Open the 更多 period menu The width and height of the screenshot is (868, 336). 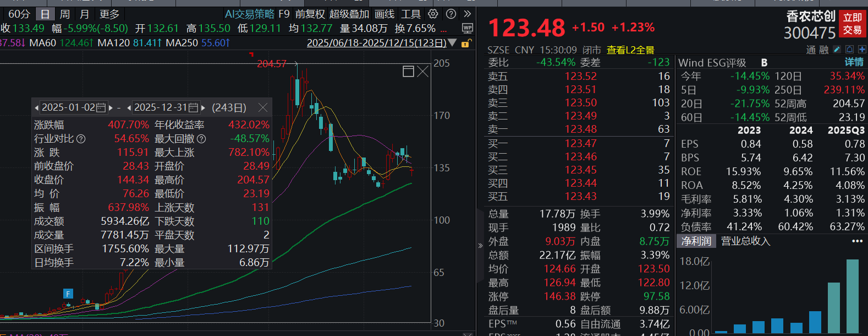click(109, 14)
